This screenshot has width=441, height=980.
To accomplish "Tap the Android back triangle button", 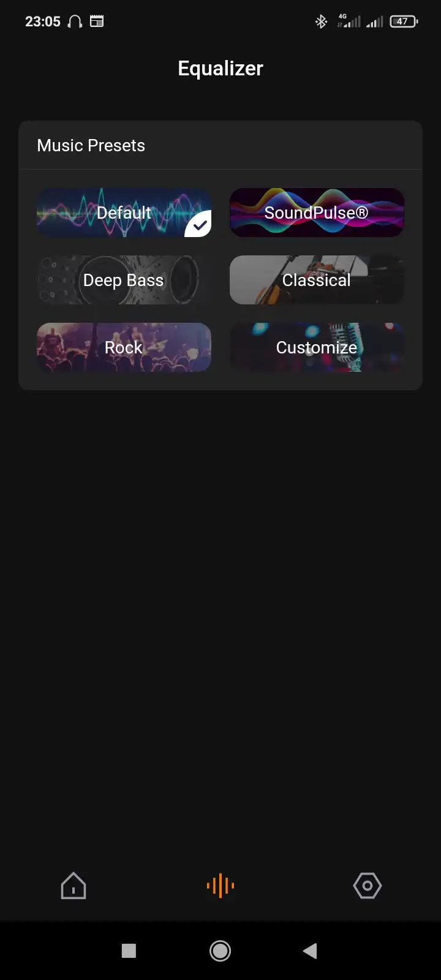I will point(310,951).
